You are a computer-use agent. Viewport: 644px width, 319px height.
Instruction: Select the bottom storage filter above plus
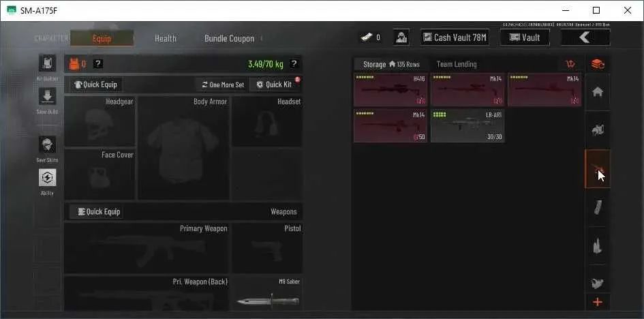[598, 282]
